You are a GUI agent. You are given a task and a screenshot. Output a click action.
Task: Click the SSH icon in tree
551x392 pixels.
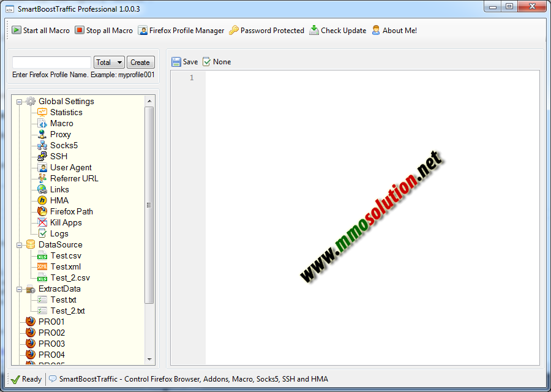(x=42, y=156)
